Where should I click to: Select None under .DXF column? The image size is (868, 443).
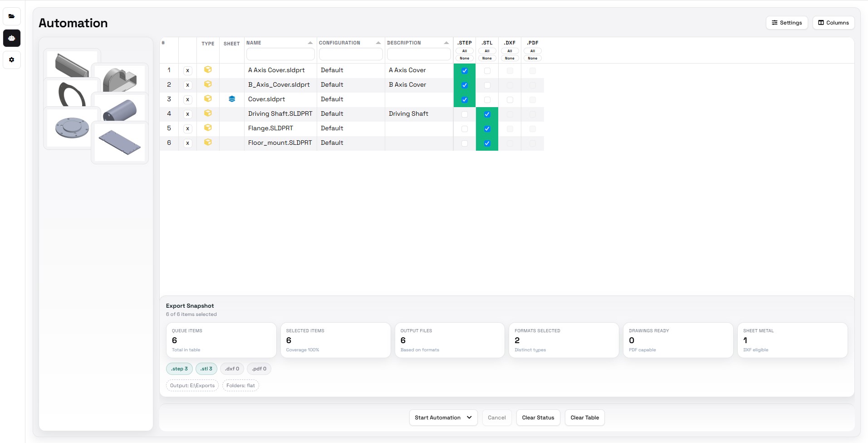pos(510,58)
